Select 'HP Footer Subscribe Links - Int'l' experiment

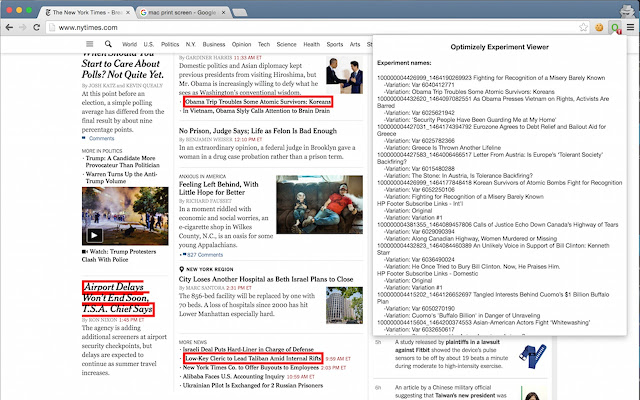tap(420, 204)
